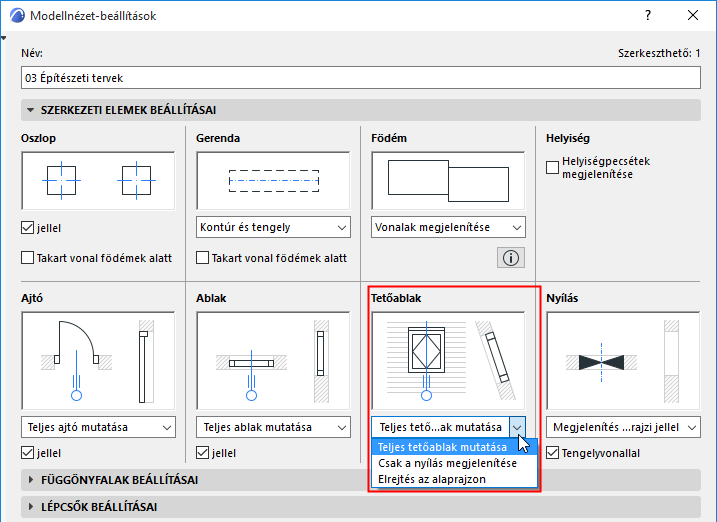Toggle Tengelyvonallal checkbox under Nyílás

(x=552, y=453)
